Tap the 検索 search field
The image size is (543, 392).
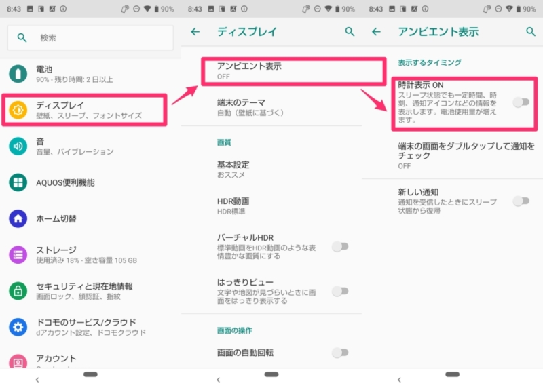pos(90,37)
